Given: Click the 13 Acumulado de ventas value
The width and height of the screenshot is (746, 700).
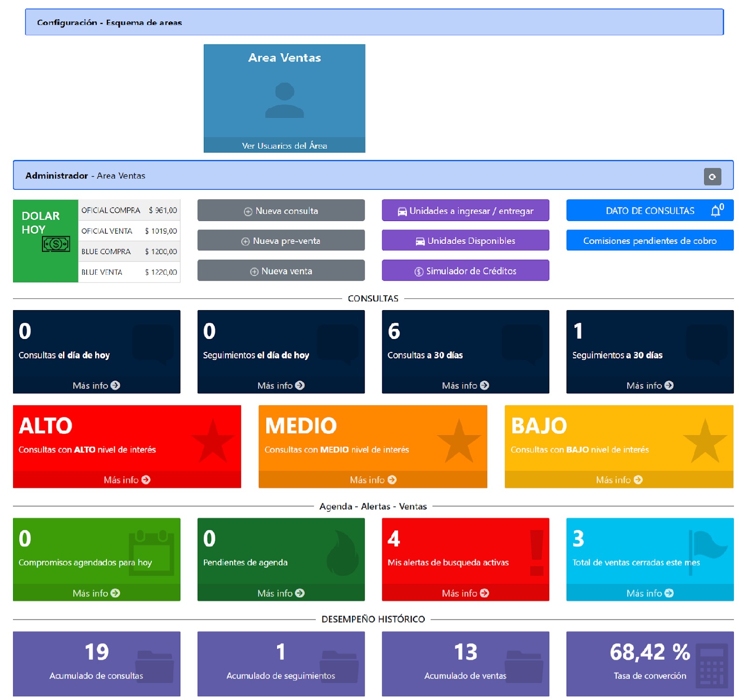Looking at the screenshot, I should coord(465,652).
